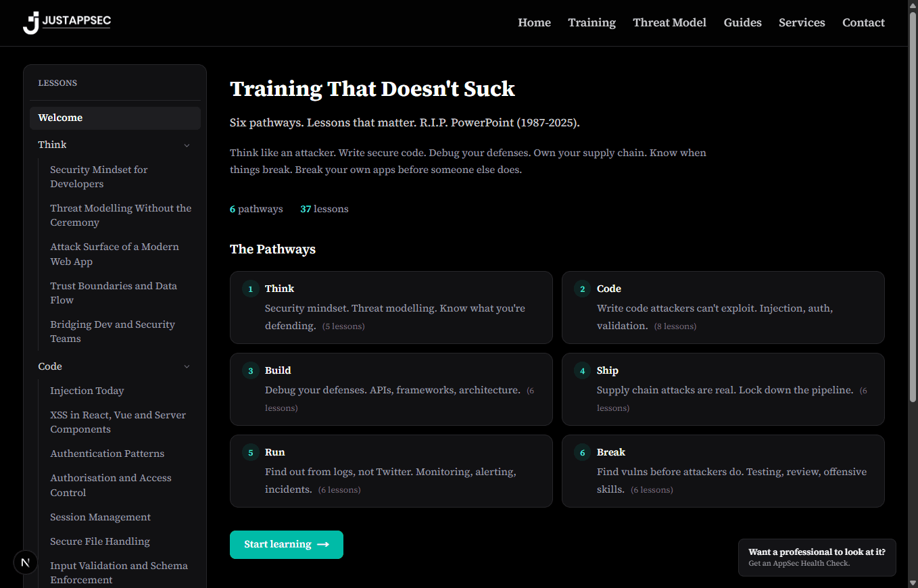Click the '(8 lessons)' label on Code card
This screenshot has height=588, width=918.
(675, 326)
